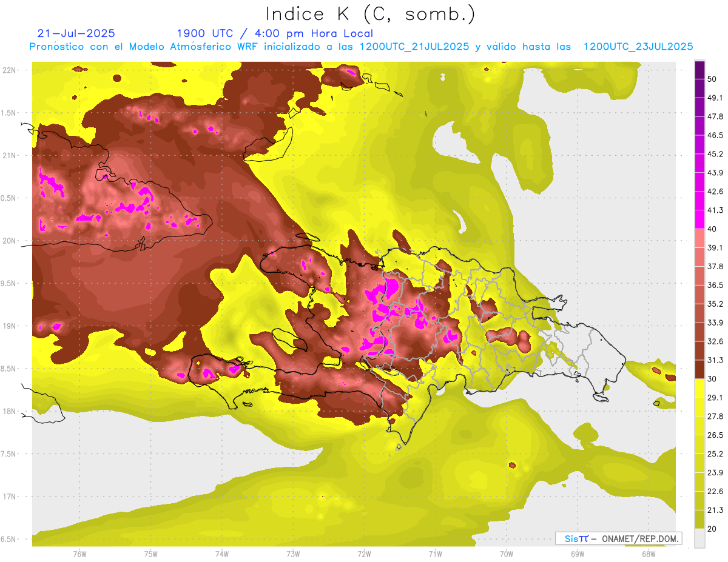The width and height of the screenshot is (728, 562).
Task: Click the "76W" longitude label
Action: click(x=79, y=554)
